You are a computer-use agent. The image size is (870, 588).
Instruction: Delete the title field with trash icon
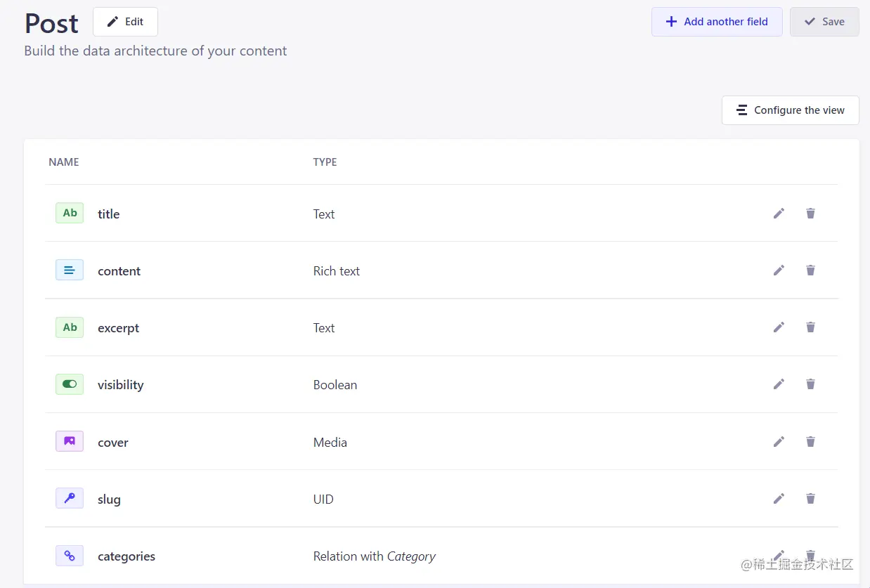(810, 214)
